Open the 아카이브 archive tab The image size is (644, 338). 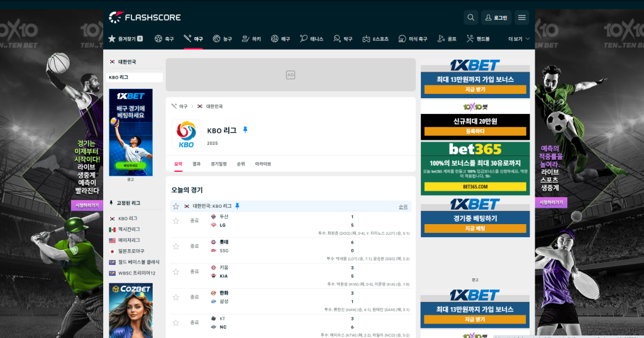click(263, 164)
